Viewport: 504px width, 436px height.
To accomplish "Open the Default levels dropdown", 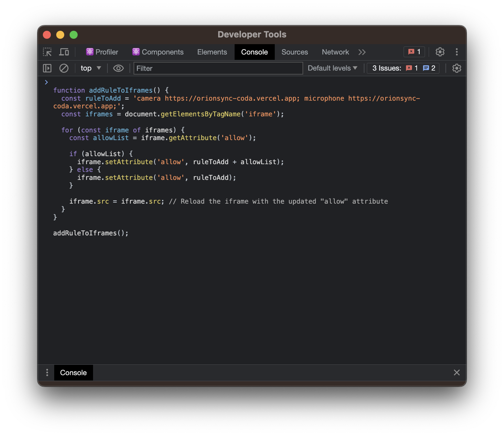I will 332,68.
